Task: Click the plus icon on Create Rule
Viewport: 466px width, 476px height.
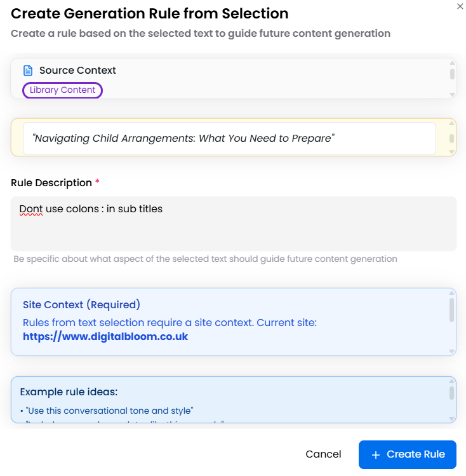Action: tap(376, 454)
